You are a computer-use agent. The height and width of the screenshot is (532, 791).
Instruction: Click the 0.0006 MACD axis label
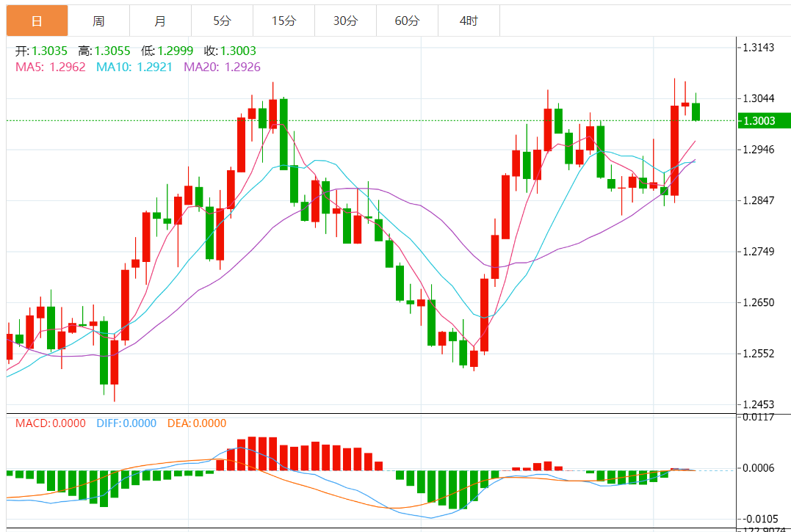[x=759, y=468]
